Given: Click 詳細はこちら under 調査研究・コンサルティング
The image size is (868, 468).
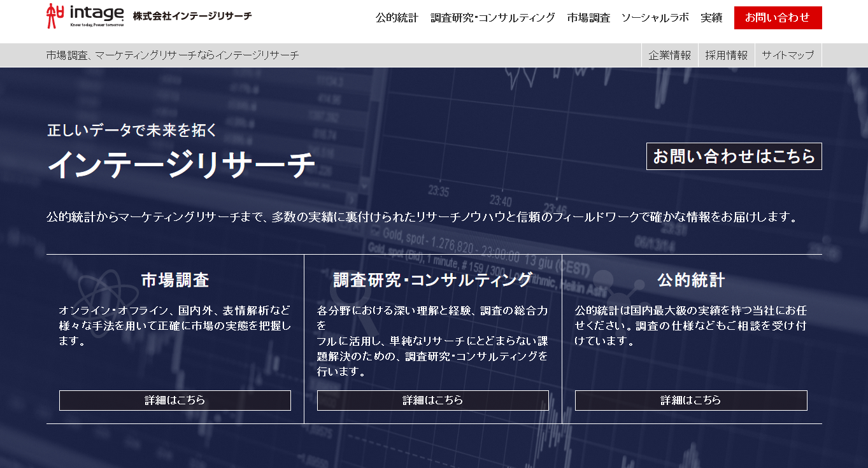Looking at the screenshot, I should (x=432, y=401).
